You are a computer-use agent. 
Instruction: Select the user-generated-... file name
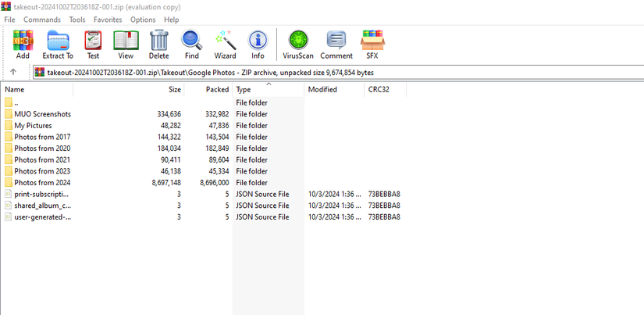(x=42, y=217)
